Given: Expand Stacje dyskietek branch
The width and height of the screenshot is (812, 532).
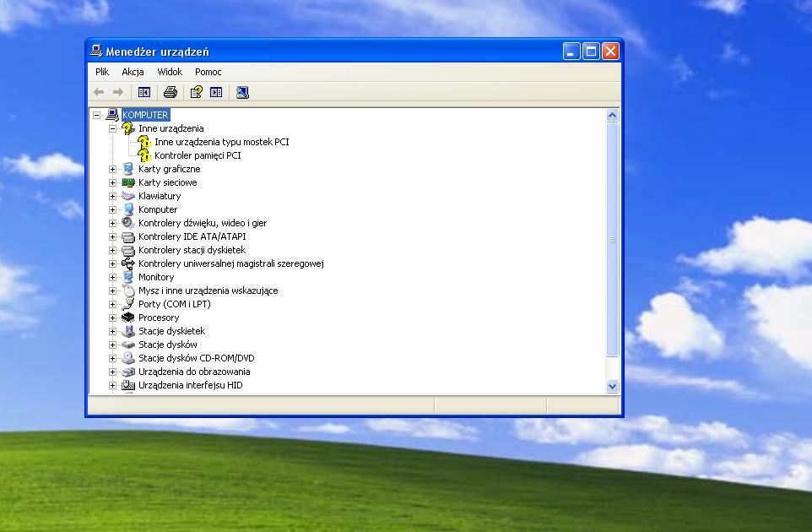Looking at the screenshot, I should (x=112, y=331).
